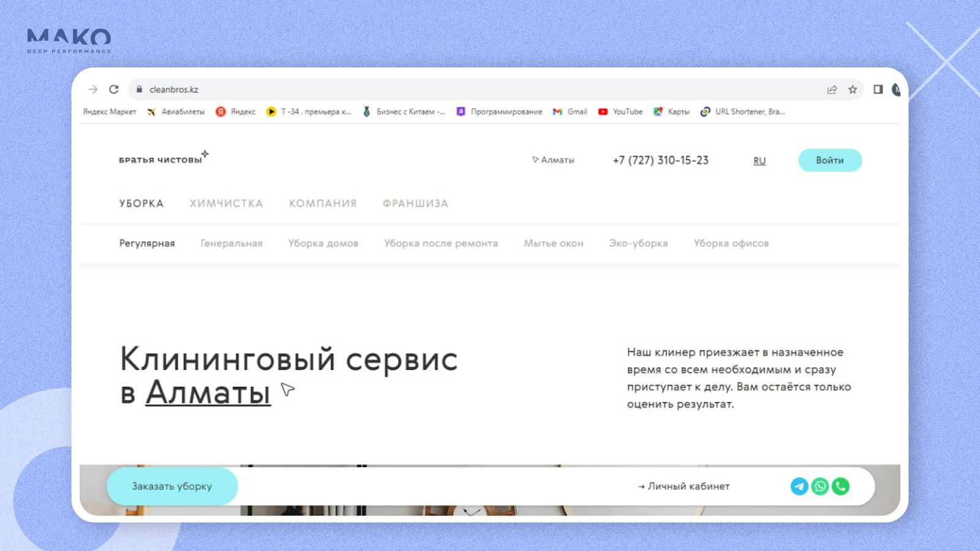Select the ФРАНШИЗА menu section
This screenshot has width=980, height=551.
(x=416, y=203)
